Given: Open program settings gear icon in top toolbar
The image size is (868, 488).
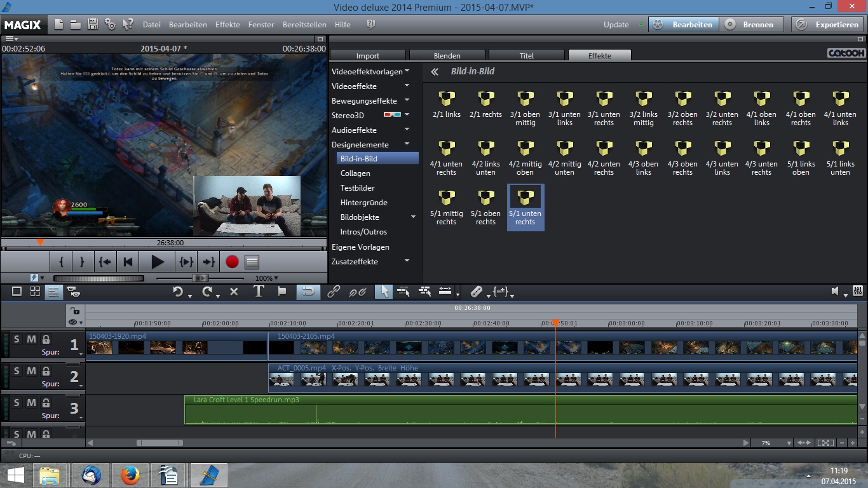Looking at the screenshot, I should click(x=110, y=25).
